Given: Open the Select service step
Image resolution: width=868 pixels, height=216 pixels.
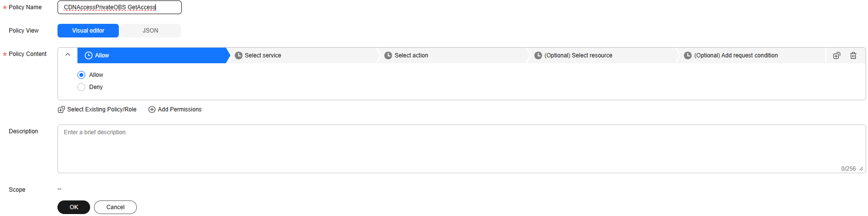Looking at the screenshot, I should coord(302,55).
